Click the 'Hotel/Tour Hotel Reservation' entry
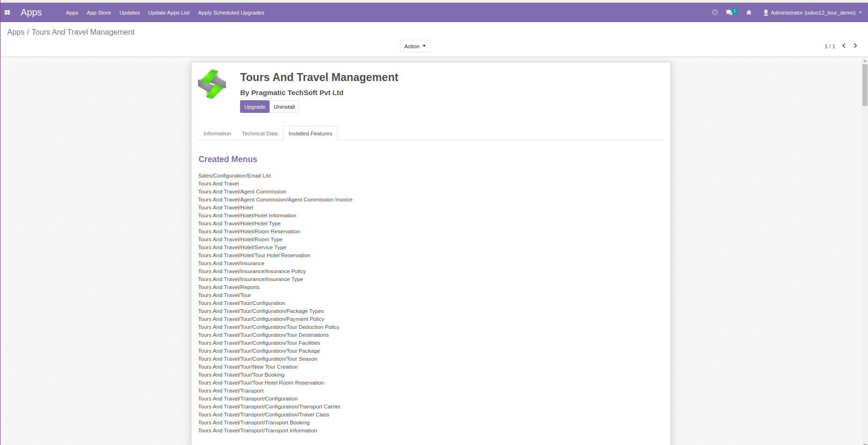The width and height of the screenshot is (868, 445). pos(254,255)
